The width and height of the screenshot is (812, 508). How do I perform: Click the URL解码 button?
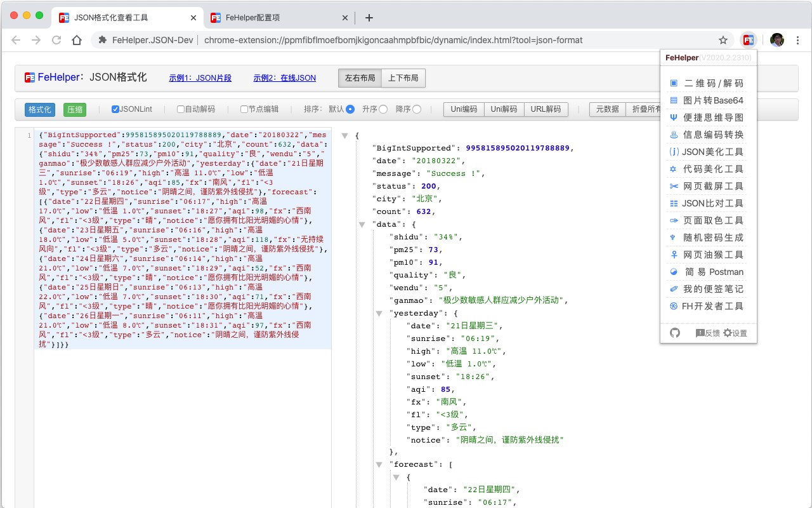(x=546, y=109)
